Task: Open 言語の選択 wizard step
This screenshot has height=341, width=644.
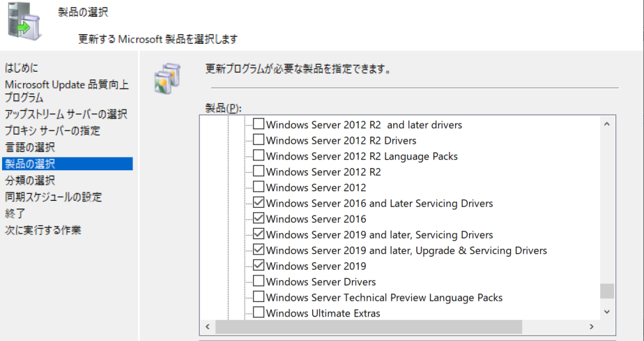Action: pyautogui.click(x=29, y=148)
